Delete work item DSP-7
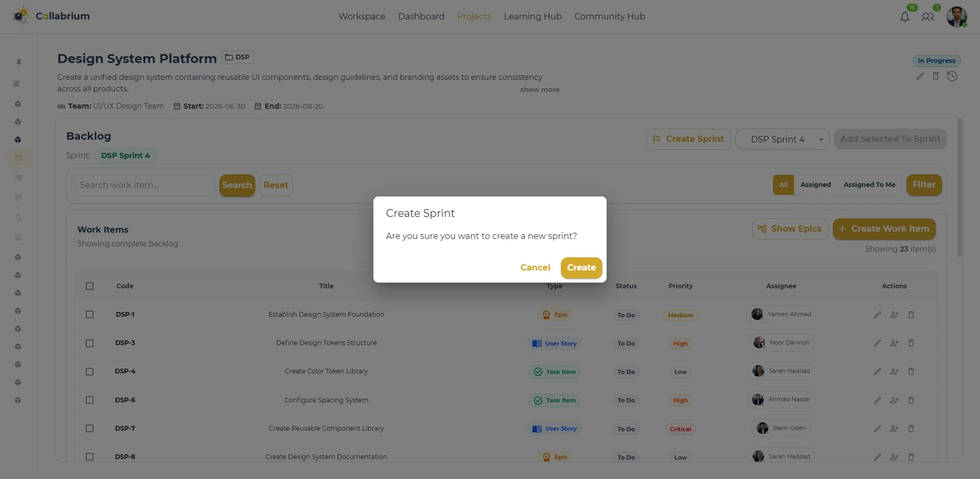This screenshot has width=980, height=479. [x=911, y=429]
